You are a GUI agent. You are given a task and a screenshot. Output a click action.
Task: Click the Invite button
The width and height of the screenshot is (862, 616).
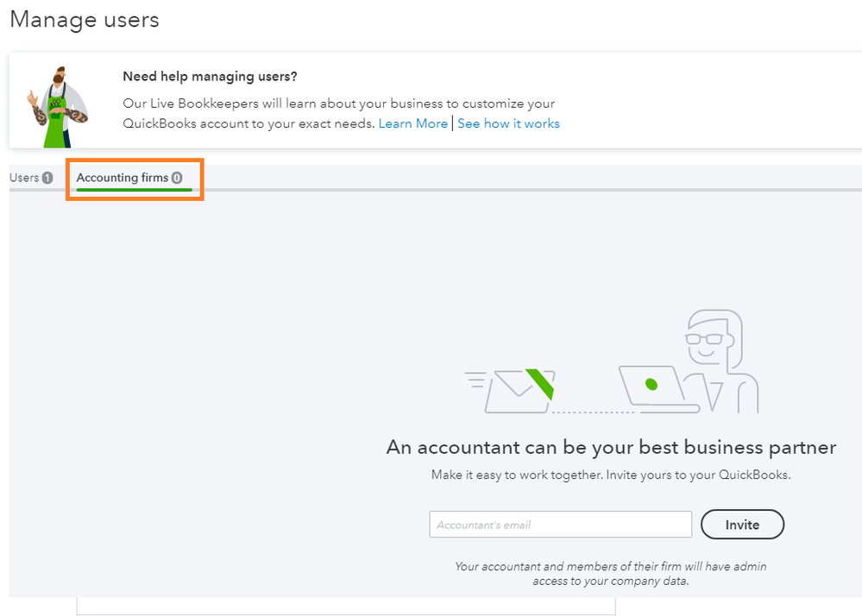[742, 525]
